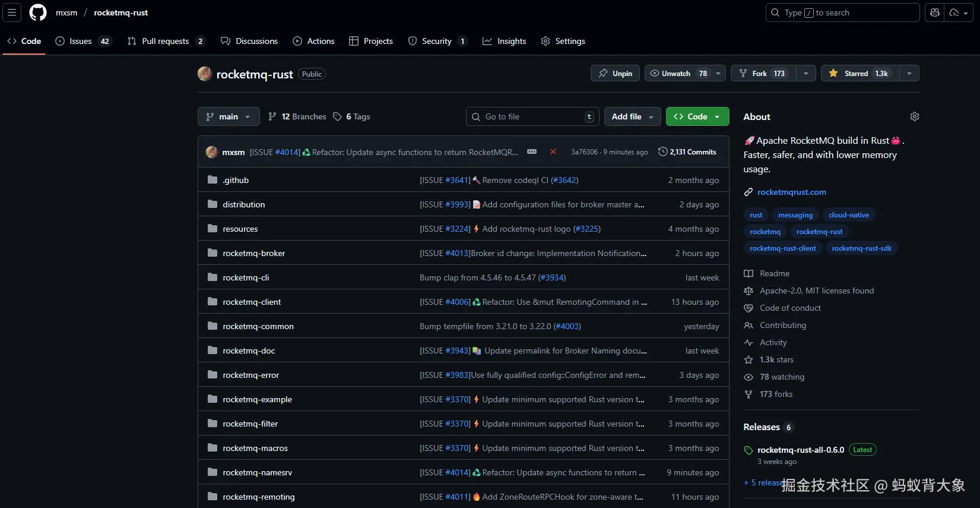Switch to the Pull requests tab
This screenshot has height=508, width=980.
166,41
